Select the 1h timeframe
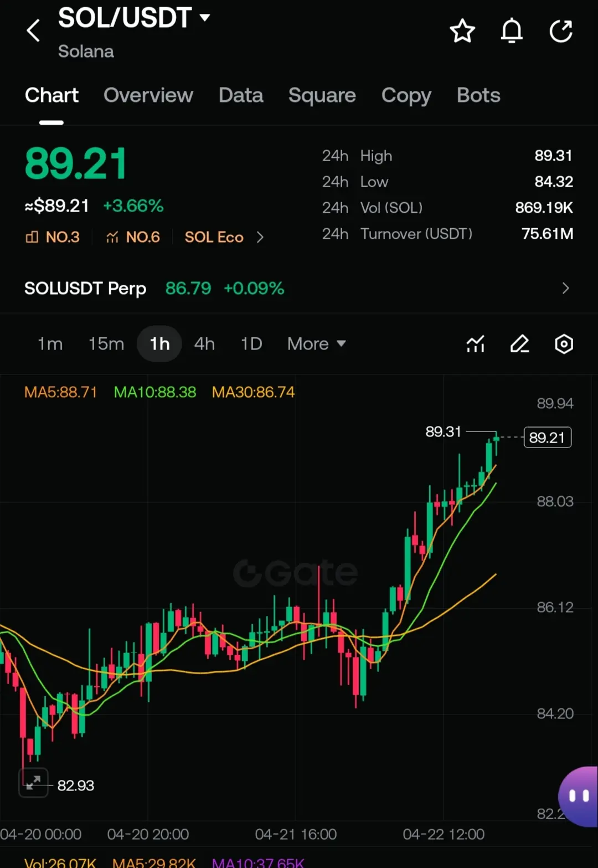Viewport: 598px width, 868px height. [159, 344]
